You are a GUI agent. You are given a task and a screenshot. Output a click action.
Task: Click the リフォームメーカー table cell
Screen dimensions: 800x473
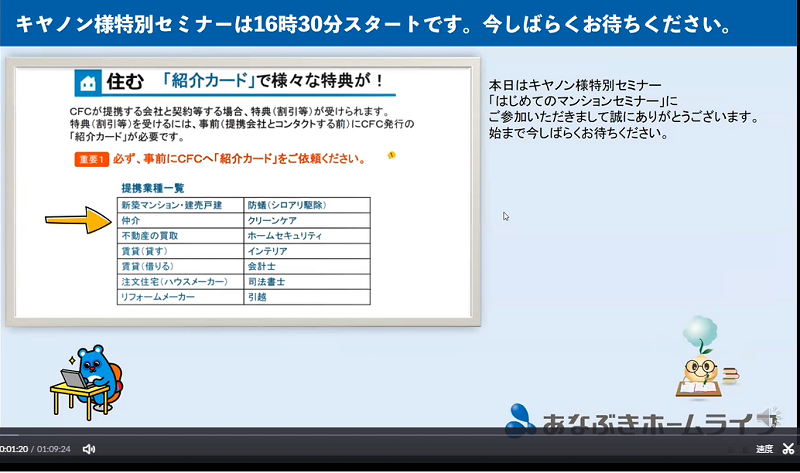click(181, 297)
